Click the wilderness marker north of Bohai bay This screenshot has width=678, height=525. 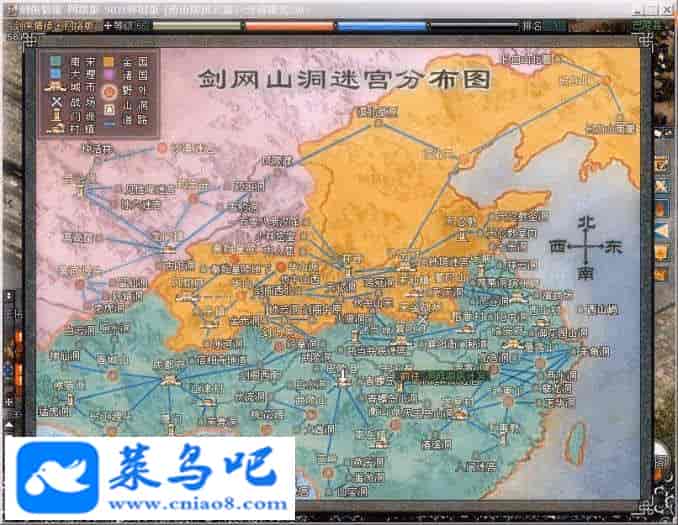464,160
